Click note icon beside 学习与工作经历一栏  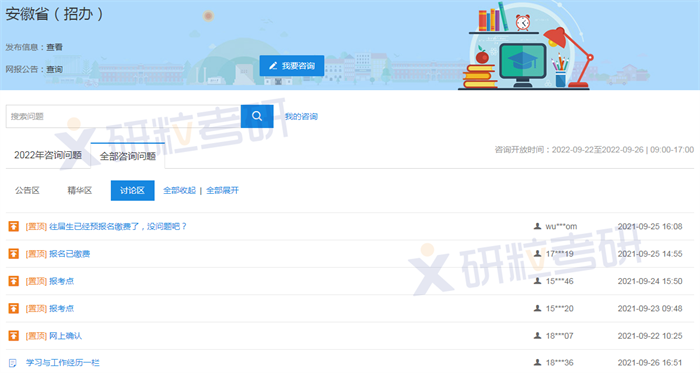click(13, 363)
